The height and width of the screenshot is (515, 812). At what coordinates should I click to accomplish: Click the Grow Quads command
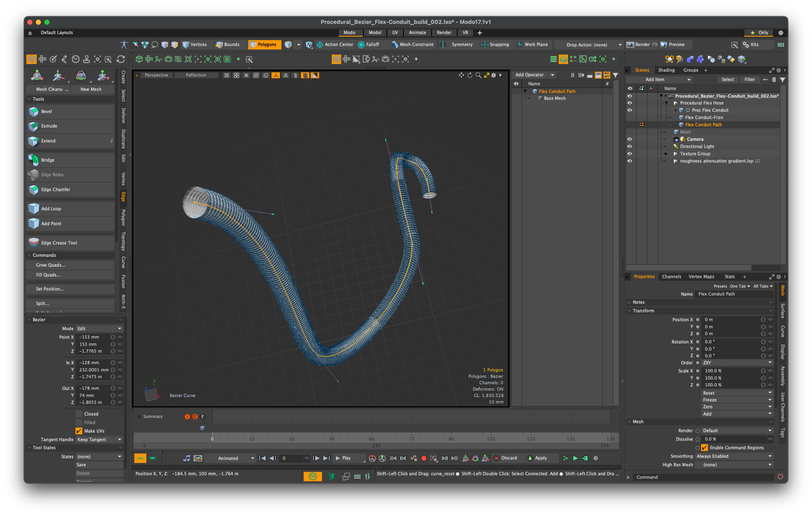click(71, 265)
